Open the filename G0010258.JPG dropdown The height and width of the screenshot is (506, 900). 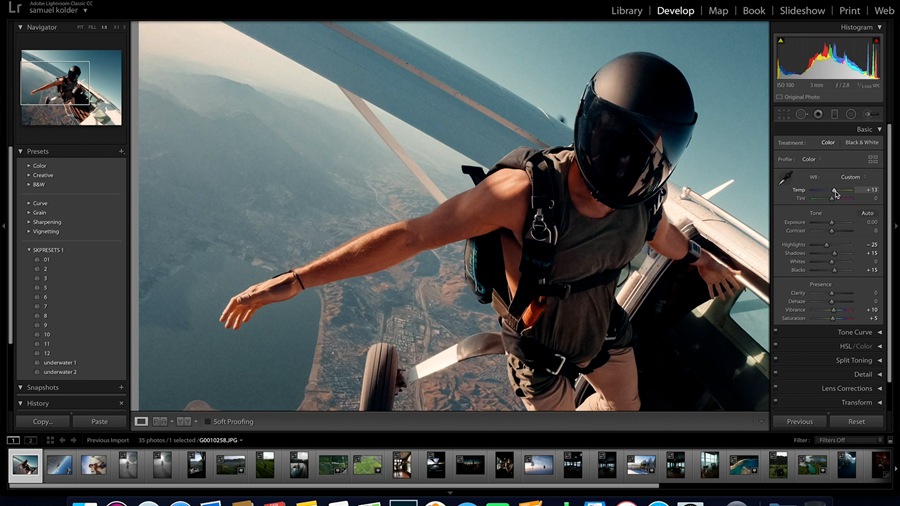(x=220, y=440)
